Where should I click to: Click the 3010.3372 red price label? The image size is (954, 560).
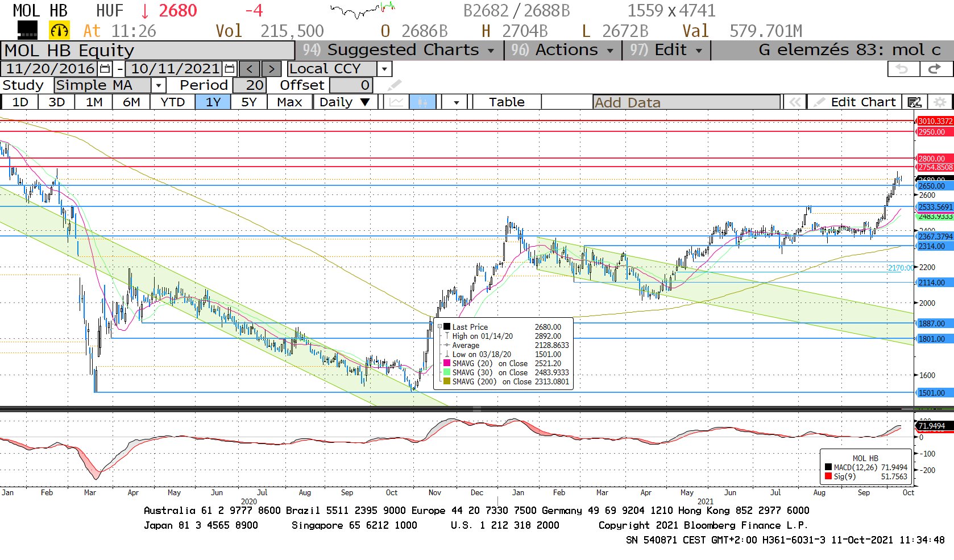pos(935,121)
